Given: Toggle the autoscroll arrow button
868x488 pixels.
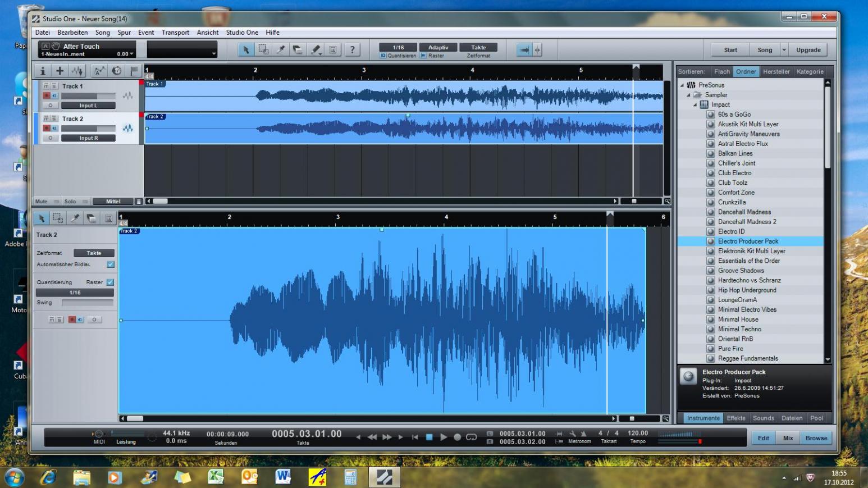Looking at the screenshot, I should coord(524,50).
